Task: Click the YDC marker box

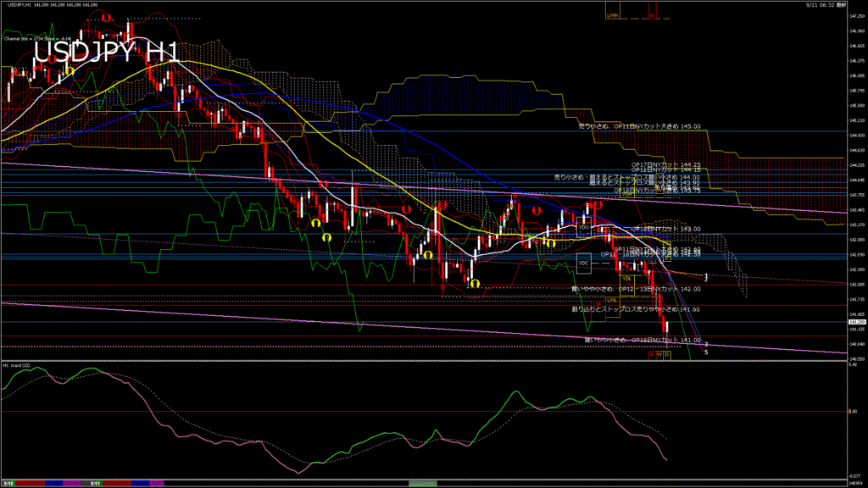Action: point(583,263)
